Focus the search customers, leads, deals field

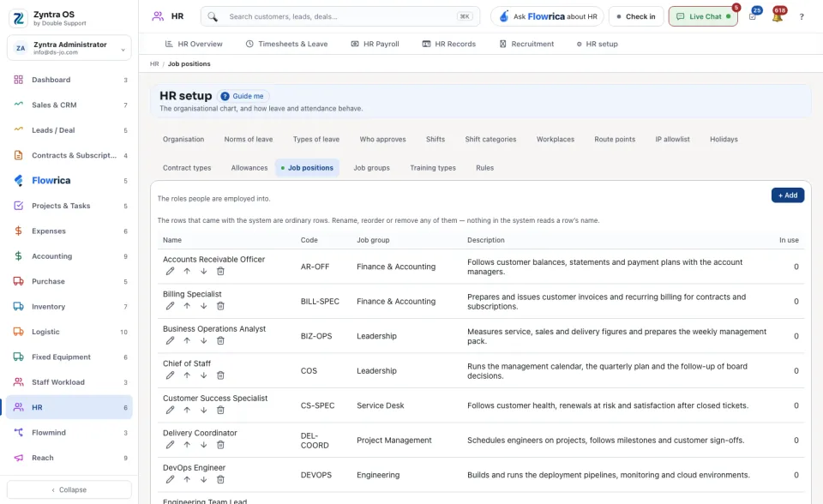340,16
